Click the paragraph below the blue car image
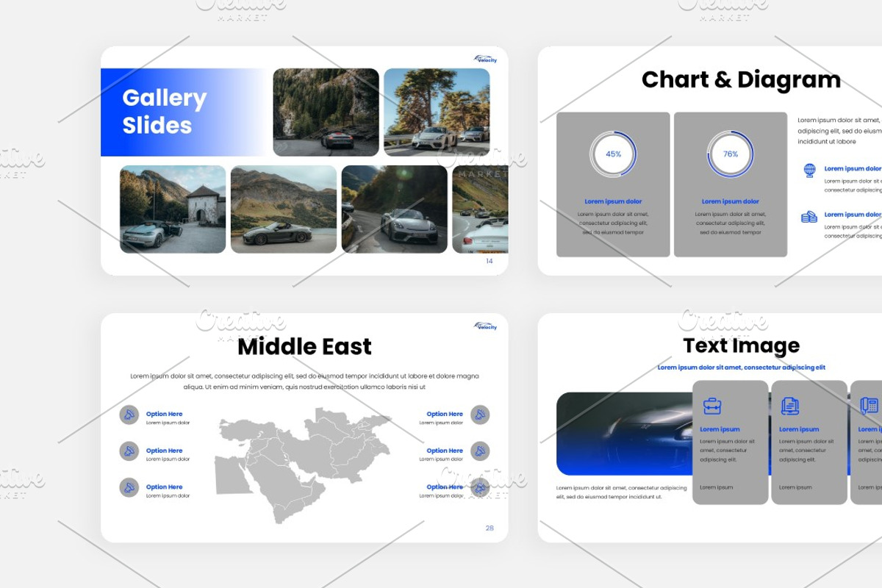This screenshot has height=588, width=882. coord(621,492)
